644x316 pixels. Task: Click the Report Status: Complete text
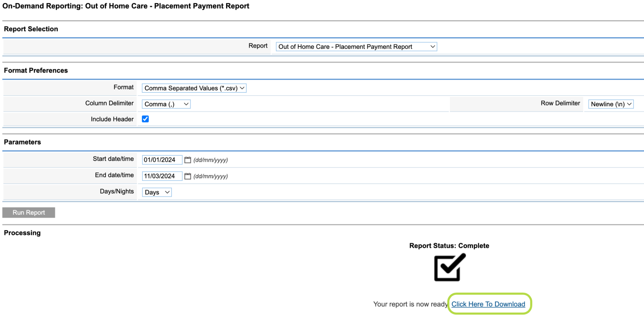tap(449, 246)
